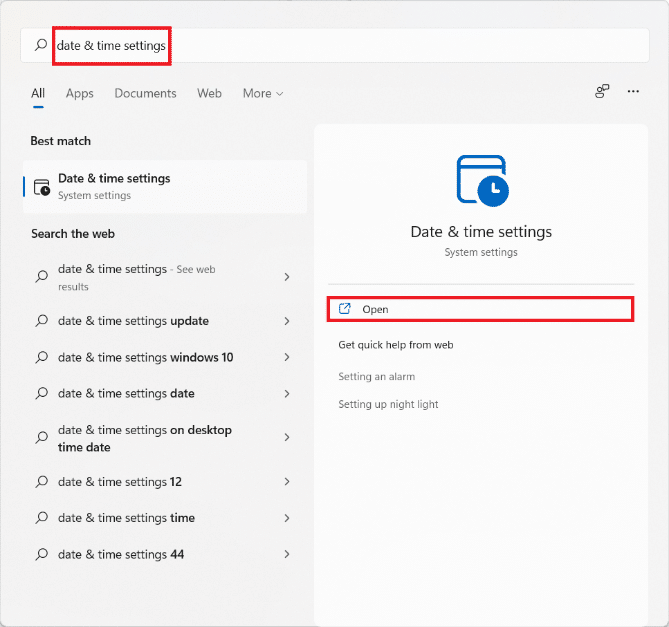Click the Date & time settings best match icon

[x=42, y=187]
